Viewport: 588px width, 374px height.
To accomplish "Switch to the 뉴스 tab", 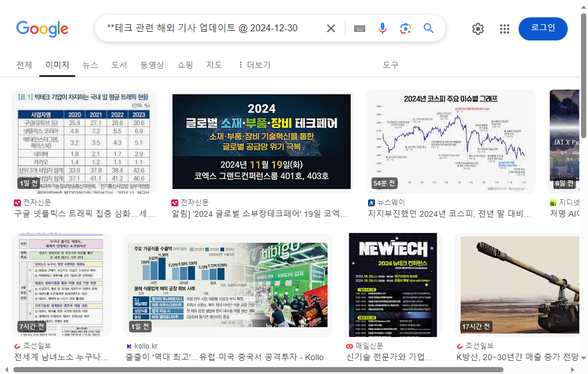I will coord(90,65).
